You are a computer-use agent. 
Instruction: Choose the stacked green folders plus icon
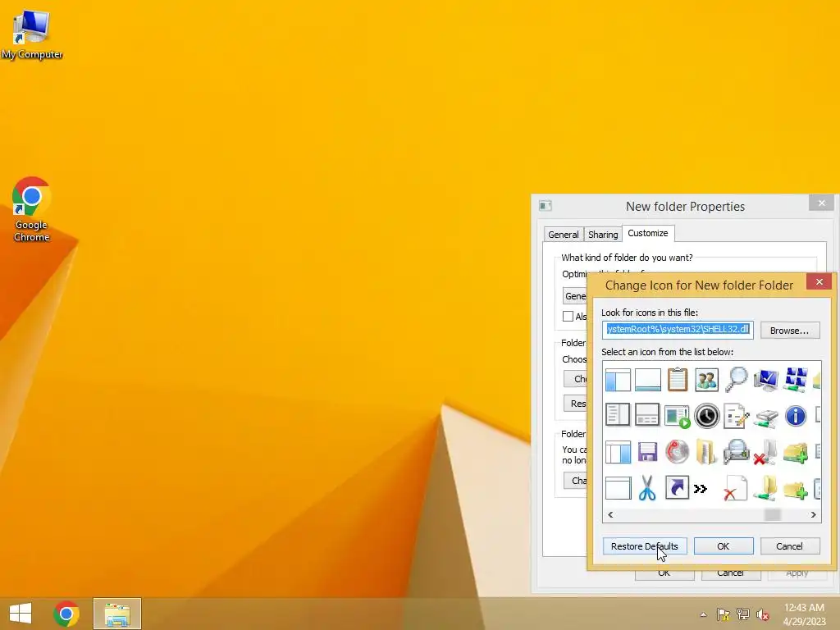796,453
